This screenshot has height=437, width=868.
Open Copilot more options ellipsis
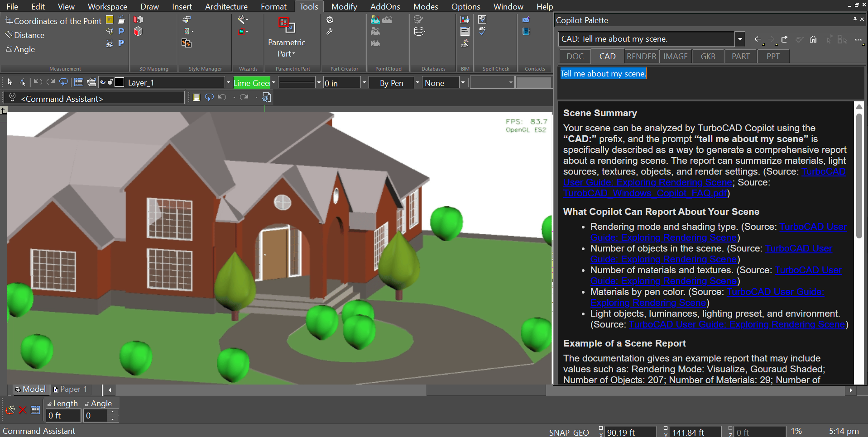click(x=858, y=40)
